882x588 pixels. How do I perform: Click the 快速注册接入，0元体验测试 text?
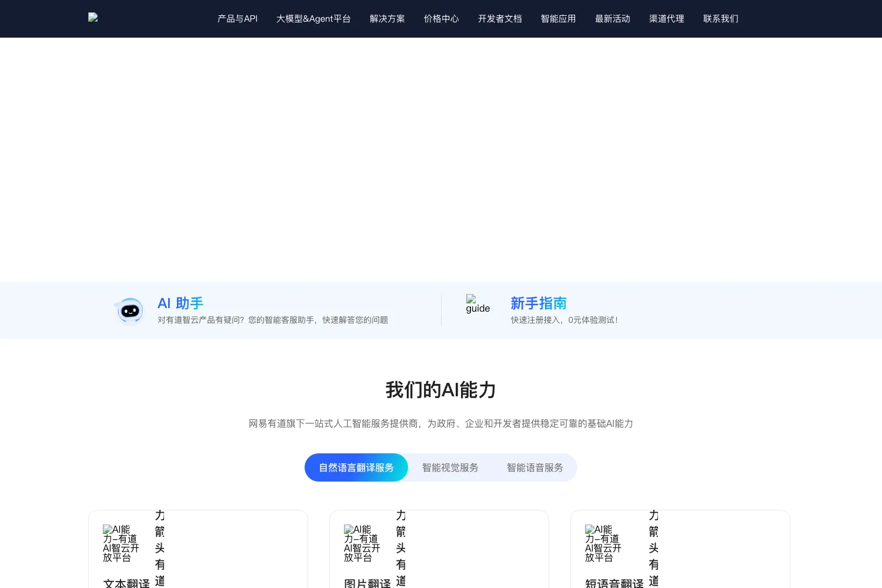tap(564, 320)
